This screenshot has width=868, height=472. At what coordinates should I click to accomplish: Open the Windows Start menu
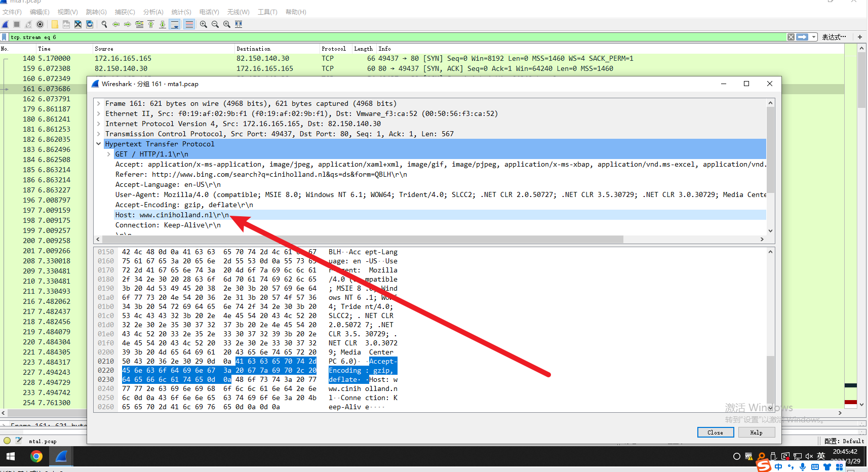click(11, 456)
